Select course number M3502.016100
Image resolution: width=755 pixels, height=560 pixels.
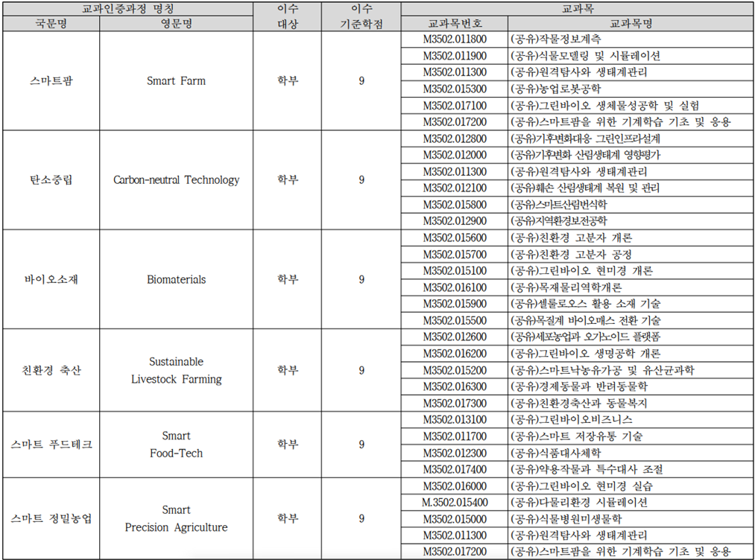point(455,287)
